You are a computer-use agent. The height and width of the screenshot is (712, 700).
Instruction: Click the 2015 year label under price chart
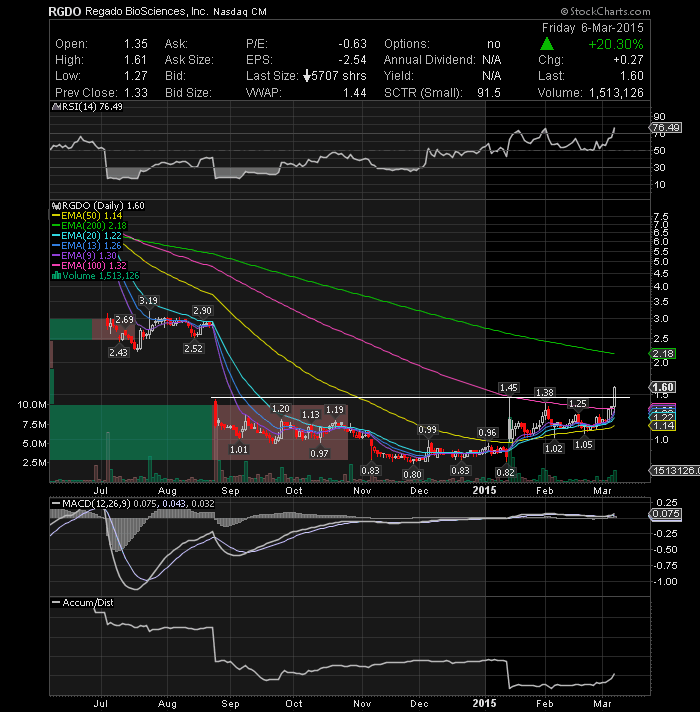(484, 490)
